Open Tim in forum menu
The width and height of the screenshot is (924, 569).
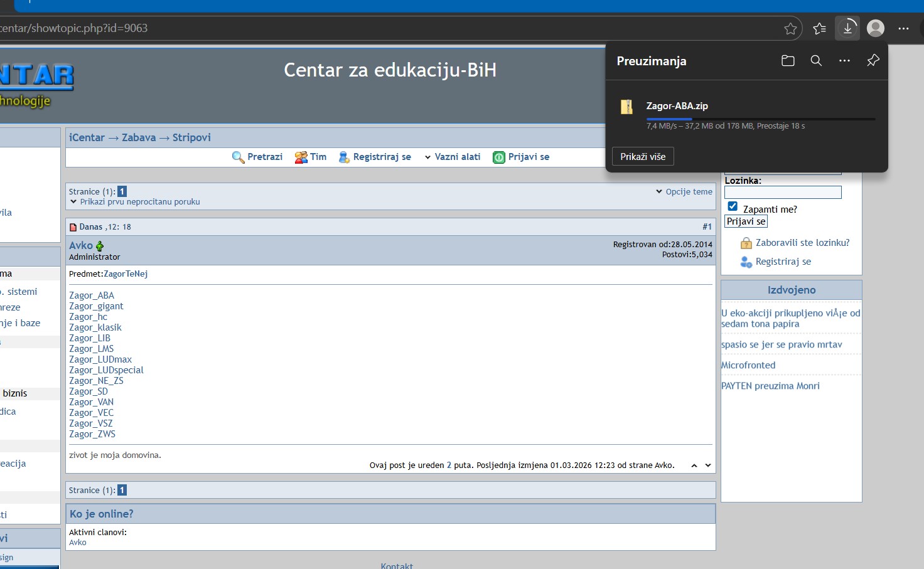coord(311,157)
